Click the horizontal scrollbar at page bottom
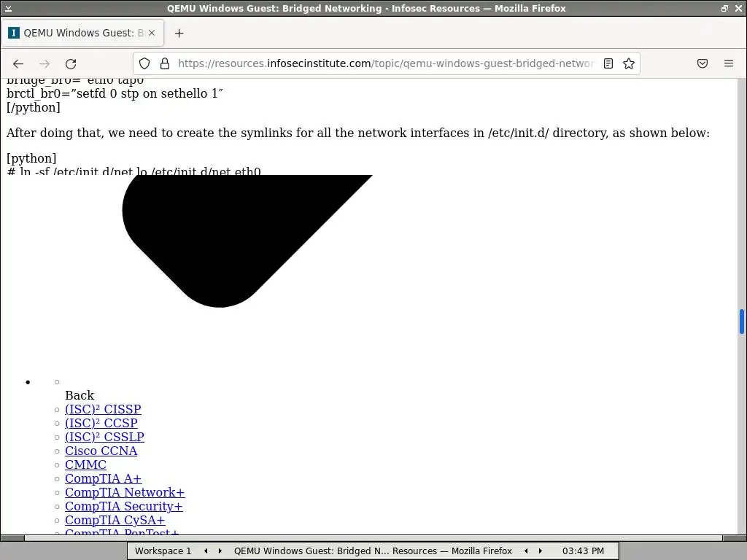Image resolution: width=747 pixels, height=560 pixels. click(x=373, y=538)
